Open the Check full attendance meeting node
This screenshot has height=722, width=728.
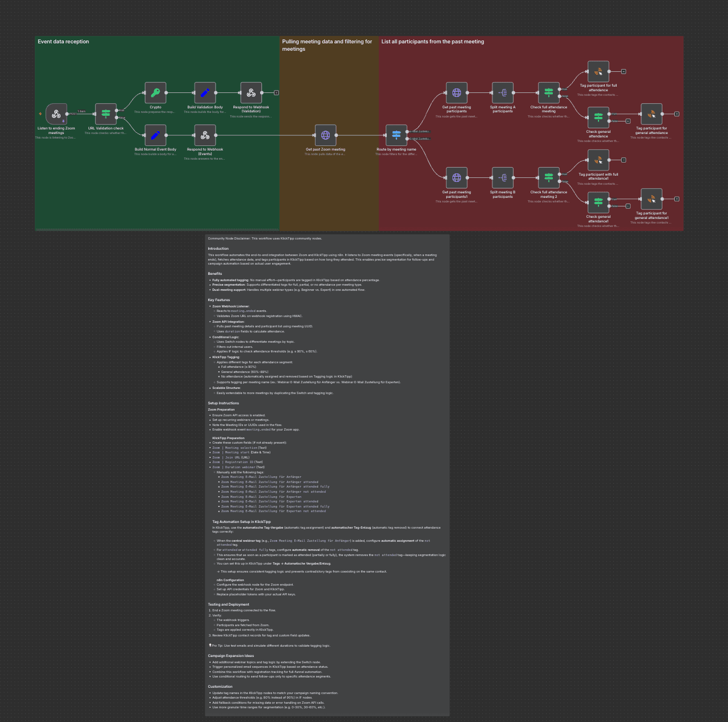[549, 92]
